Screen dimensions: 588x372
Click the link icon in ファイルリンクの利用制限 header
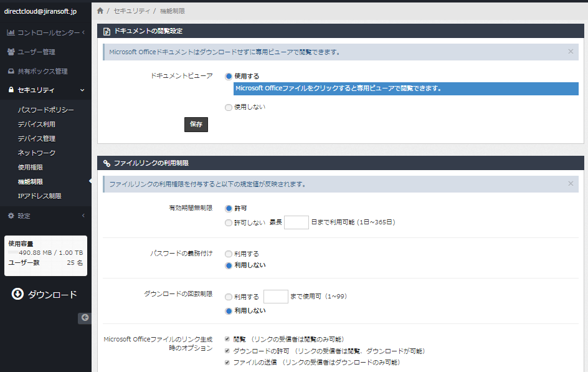coord(107,163)
